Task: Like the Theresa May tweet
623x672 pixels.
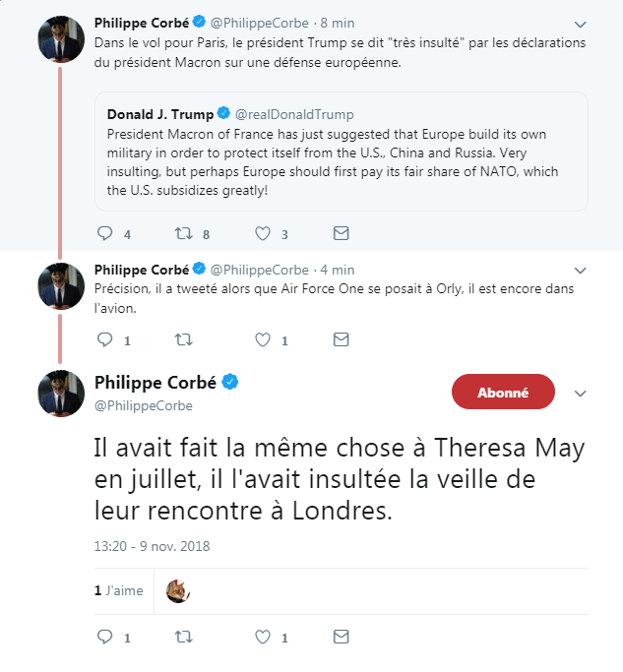Action: click(263, 638)
